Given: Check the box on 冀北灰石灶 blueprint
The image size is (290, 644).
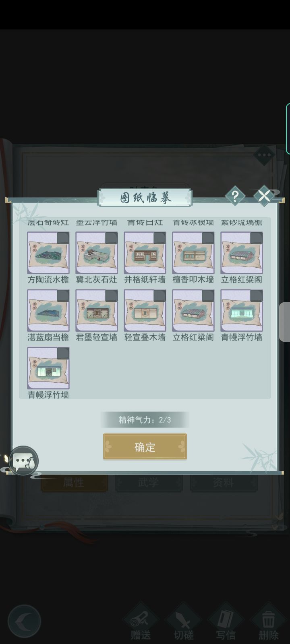Looking at the screenshot, I should pos(111,238).
